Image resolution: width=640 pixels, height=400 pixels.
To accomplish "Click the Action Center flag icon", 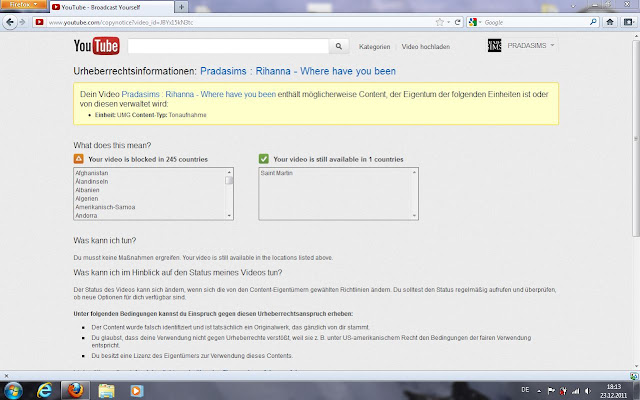I will tap(551, 391).
